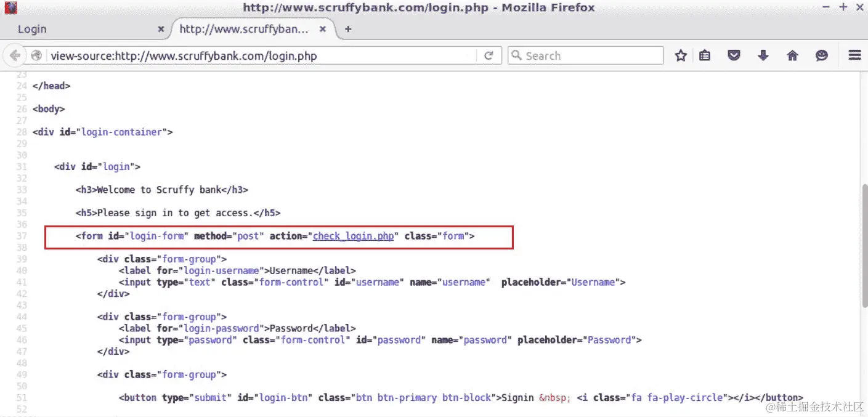Click line number 37 in gutter

tap(22, 236)
